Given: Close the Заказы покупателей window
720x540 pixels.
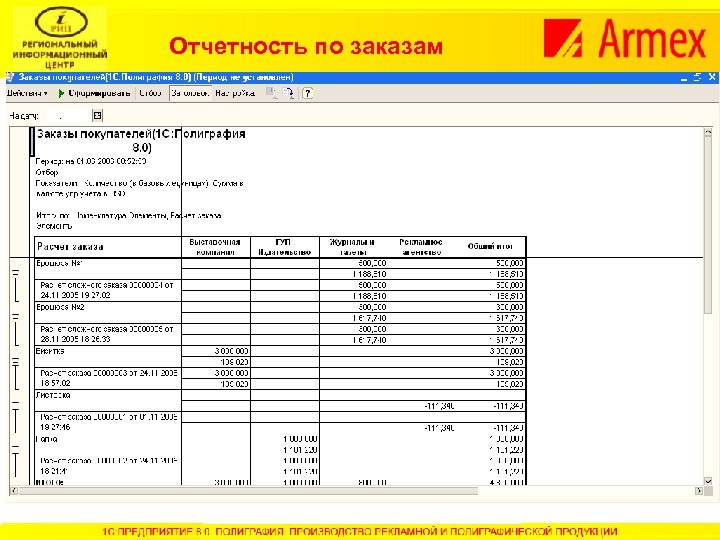Looking at the screenshot, I should 712,78.
